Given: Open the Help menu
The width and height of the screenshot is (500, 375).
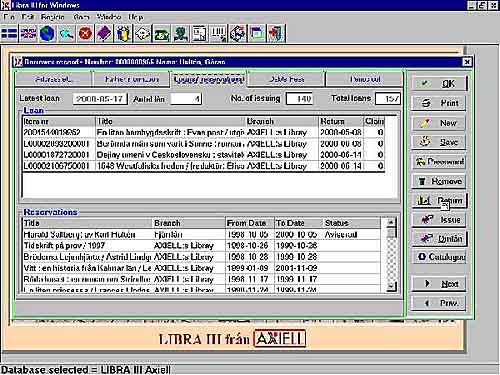Looking at the screenshot, I should pyautogui.click(x=136, y=17).
